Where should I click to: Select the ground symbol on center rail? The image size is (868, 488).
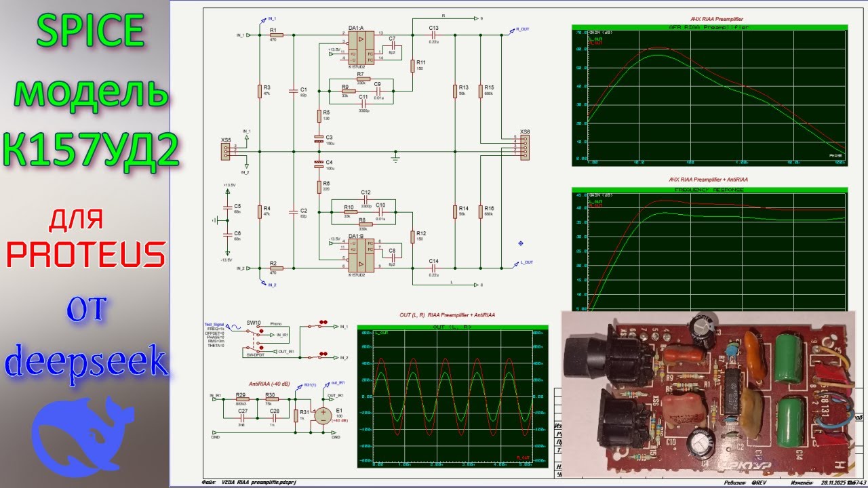pos(396,157)
